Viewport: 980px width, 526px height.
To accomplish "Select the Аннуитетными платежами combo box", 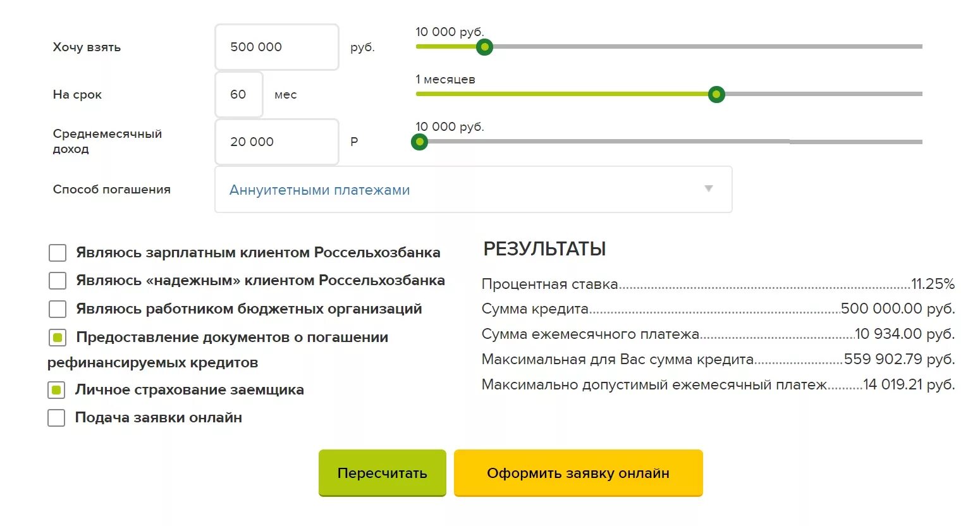I will click(474, 189).
